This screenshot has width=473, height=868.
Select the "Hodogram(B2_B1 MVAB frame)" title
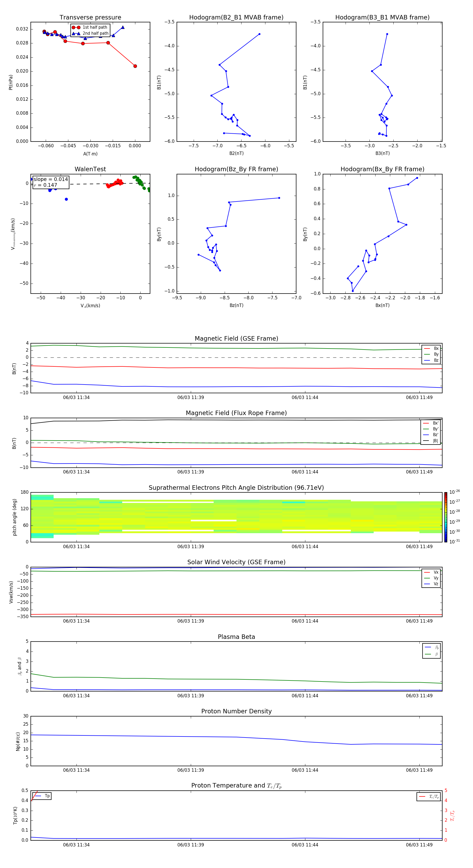(x=236, y=17)
